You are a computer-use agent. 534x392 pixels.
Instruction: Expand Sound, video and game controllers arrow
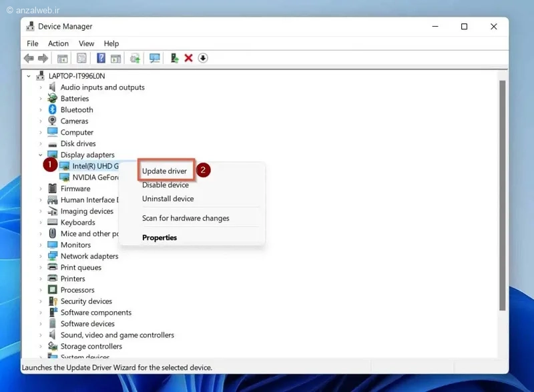pyautogui.click(x=41, y=335)
